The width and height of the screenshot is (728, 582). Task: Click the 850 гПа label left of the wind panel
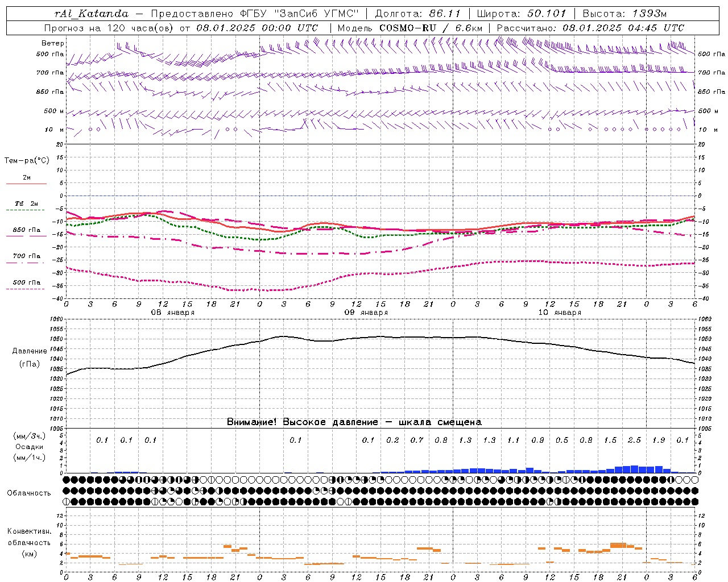click(x=50, y=92)
